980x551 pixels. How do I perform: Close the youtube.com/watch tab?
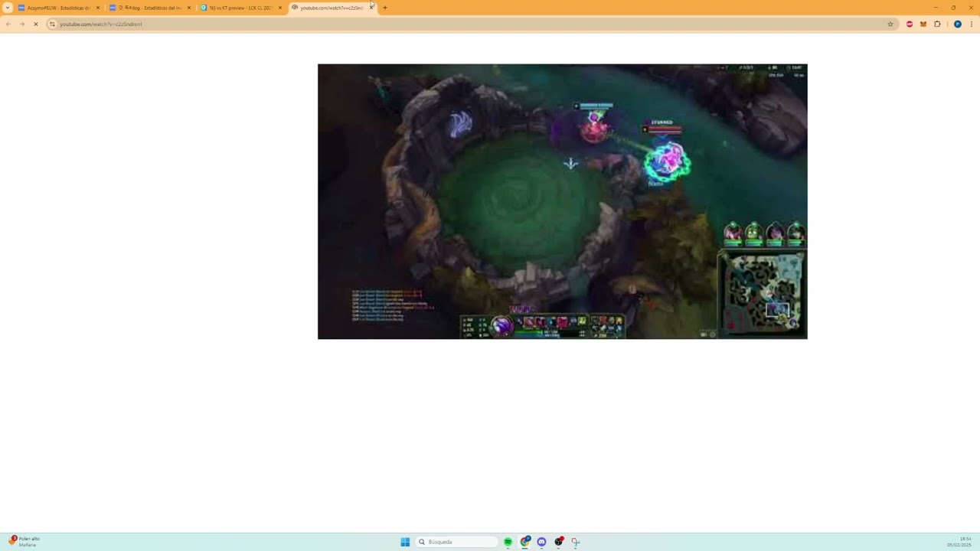tap(371, 8)
